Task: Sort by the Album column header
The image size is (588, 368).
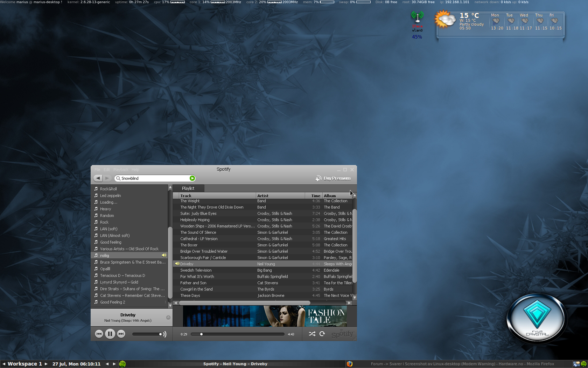Action: coord(337,196)
